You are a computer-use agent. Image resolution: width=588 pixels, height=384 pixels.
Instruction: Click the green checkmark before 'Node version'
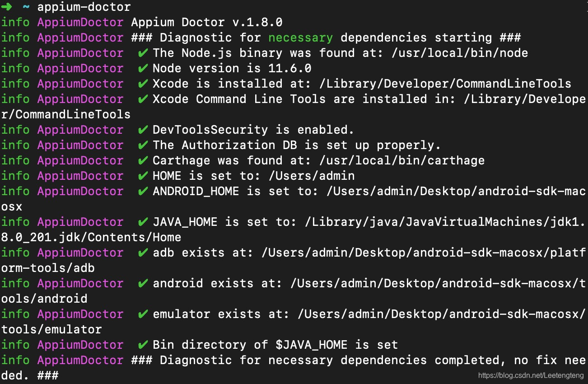[x=143, y=69]
